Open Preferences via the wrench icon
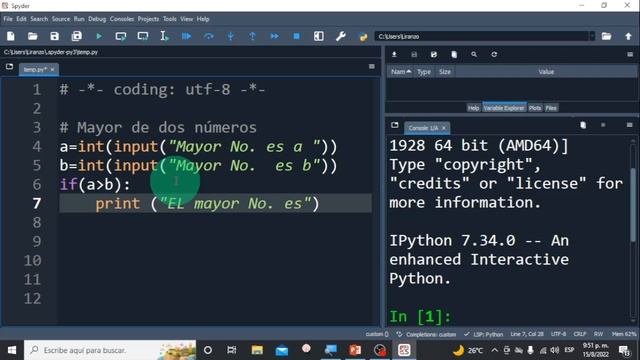The width and height of the screenshot is (640, 360). point(341,36)
